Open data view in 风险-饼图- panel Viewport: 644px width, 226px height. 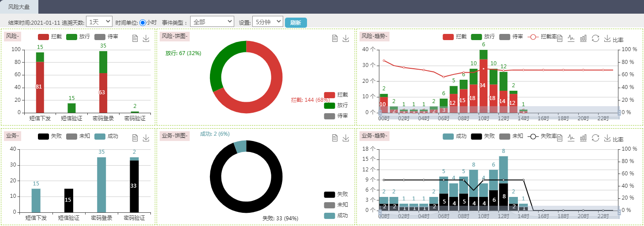point(335,39)
